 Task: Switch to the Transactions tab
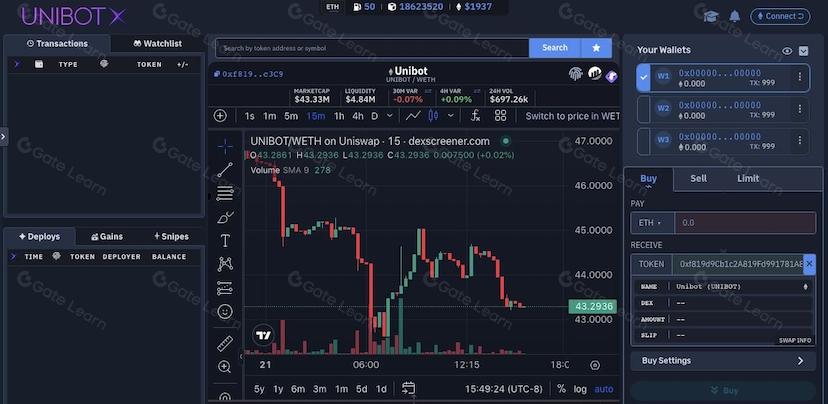[58, 44]
